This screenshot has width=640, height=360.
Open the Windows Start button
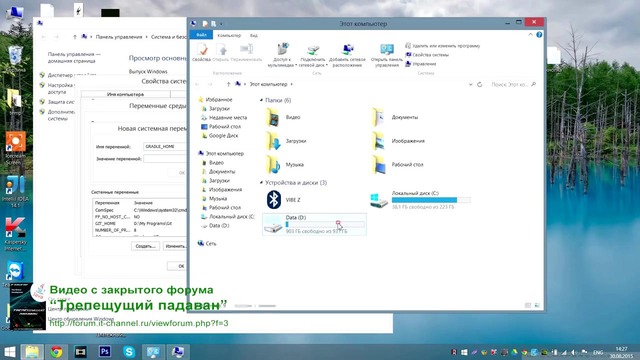(10, 351)
